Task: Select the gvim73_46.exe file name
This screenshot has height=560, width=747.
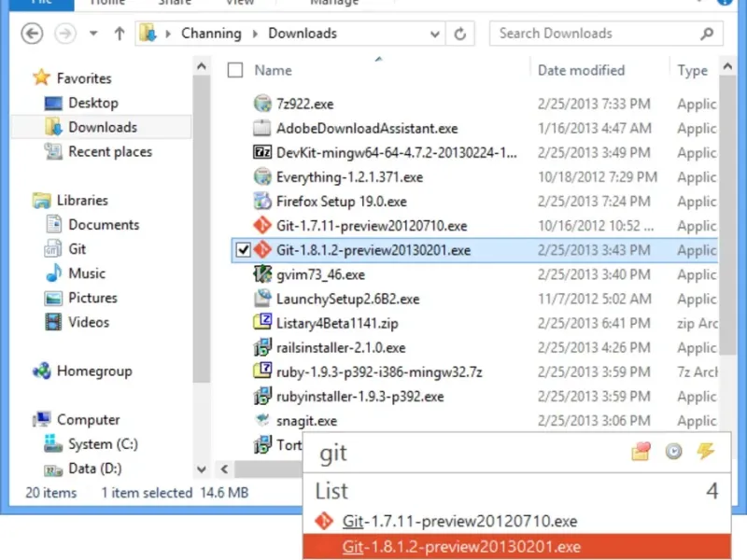Action: pyautogui.click(x=320, y=274)
